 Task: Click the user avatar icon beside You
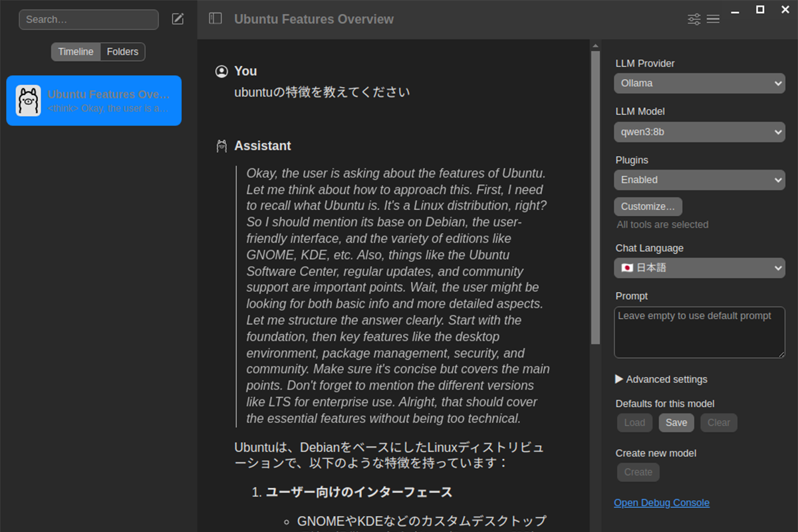point(222,71)
